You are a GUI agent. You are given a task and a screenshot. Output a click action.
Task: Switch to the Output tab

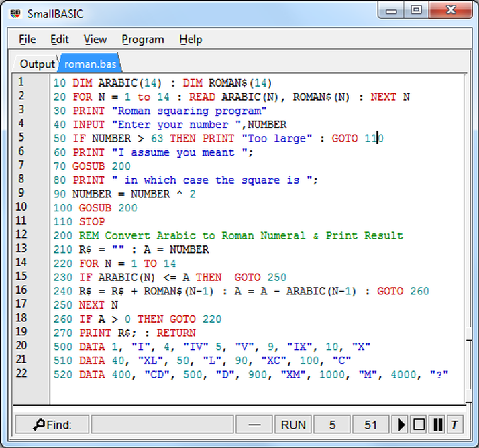click(x=37, y=64)
